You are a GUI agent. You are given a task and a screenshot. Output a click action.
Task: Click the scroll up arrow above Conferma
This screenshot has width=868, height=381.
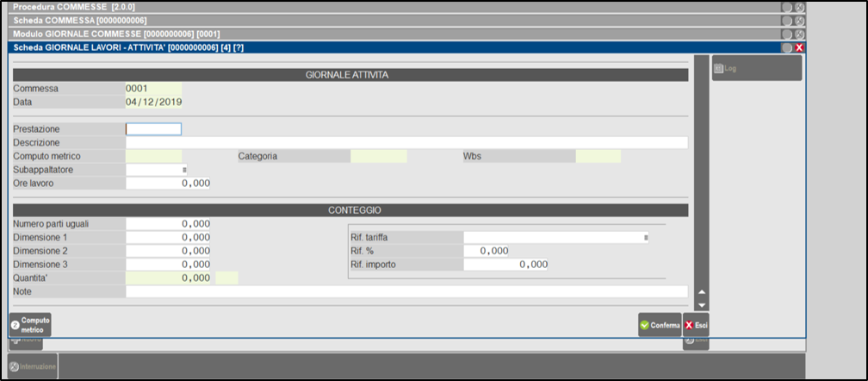pyautogui.click(x=702, y=293)
